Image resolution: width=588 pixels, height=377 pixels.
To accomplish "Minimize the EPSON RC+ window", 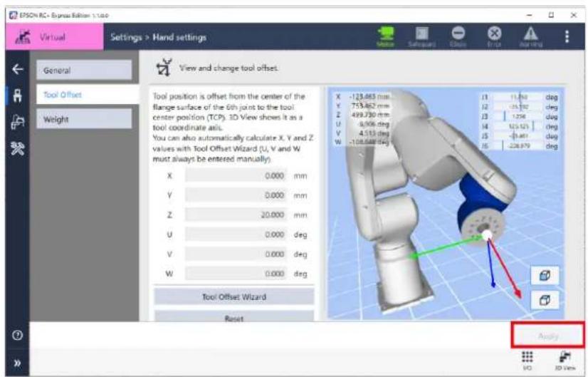I will click(529, 15).
